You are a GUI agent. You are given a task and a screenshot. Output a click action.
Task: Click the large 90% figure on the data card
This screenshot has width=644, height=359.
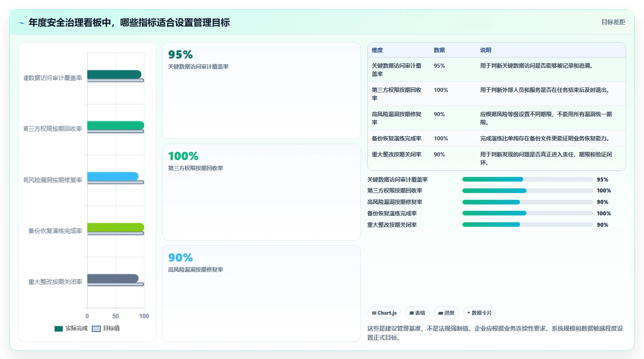pos(180,257)
